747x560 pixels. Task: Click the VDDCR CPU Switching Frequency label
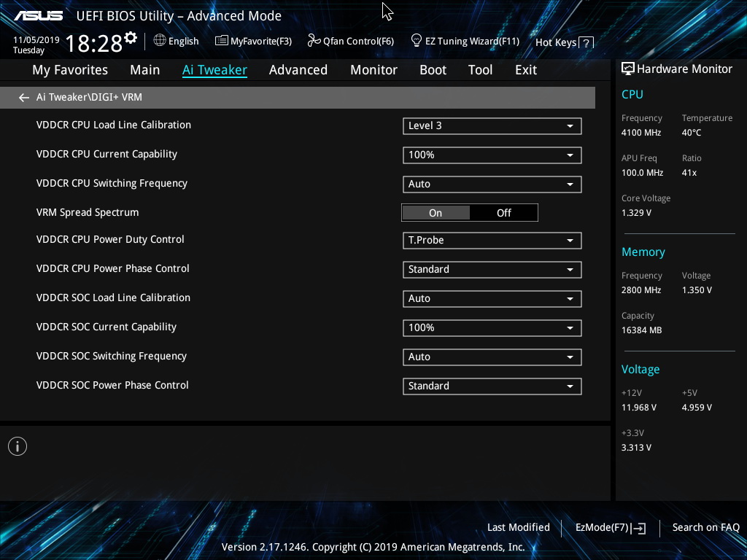point(112,183)
